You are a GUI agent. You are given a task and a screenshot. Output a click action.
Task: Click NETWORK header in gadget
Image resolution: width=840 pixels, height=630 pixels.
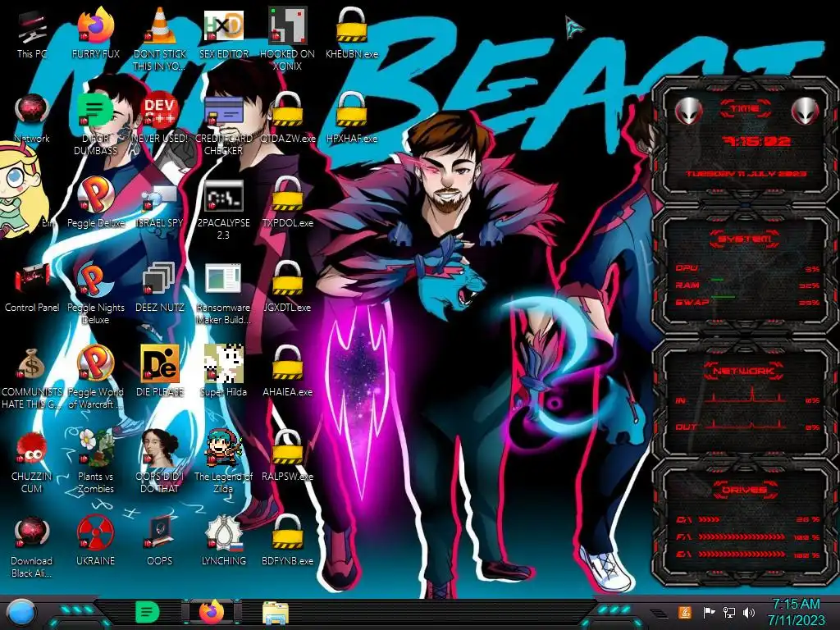[744, 370]
